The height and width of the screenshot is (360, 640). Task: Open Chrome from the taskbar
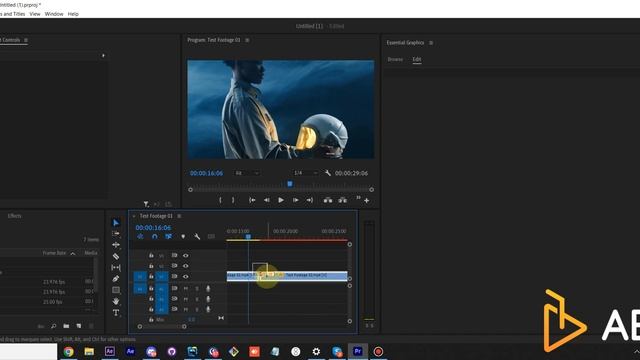[68, 351]
